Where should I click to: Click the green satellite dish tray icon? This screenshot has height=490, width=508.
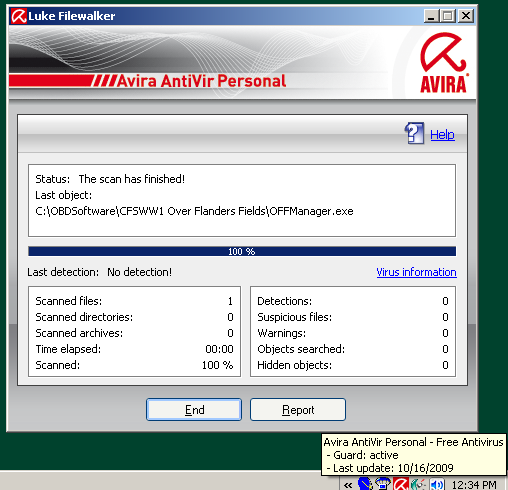(418, 484)
